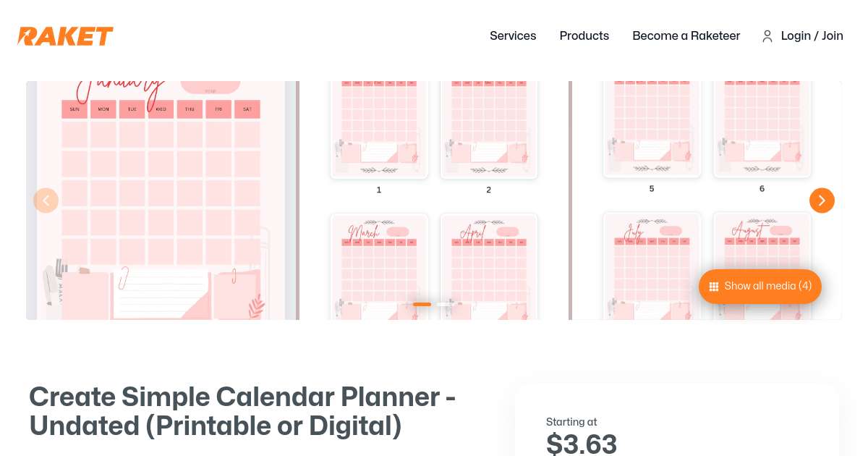Click the Create Simple Calendar Planner title
This screenshot has width=868, height=456.
pos(242,411)
